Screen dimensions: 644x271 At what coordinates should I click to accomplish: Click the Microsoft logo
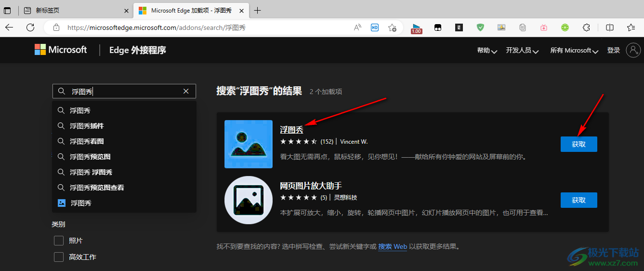point(61,50)
